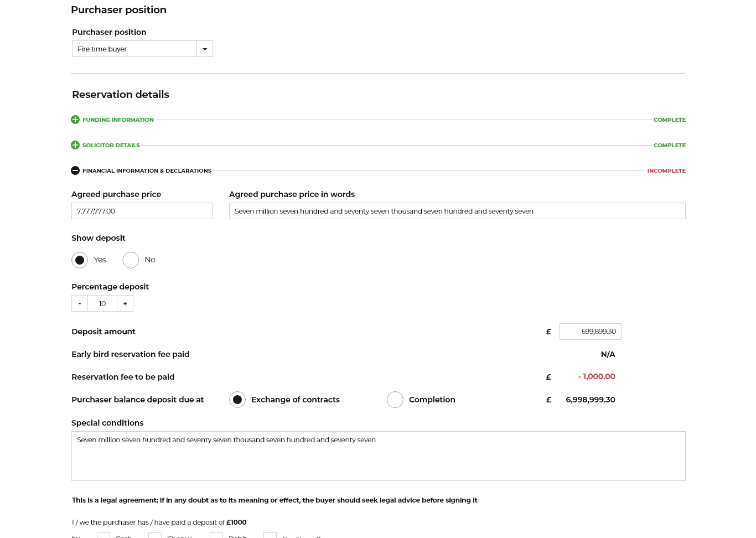Expand the Funding Information section plus icon
Viewport: 756px width, 538px height.
pos(75,120)
